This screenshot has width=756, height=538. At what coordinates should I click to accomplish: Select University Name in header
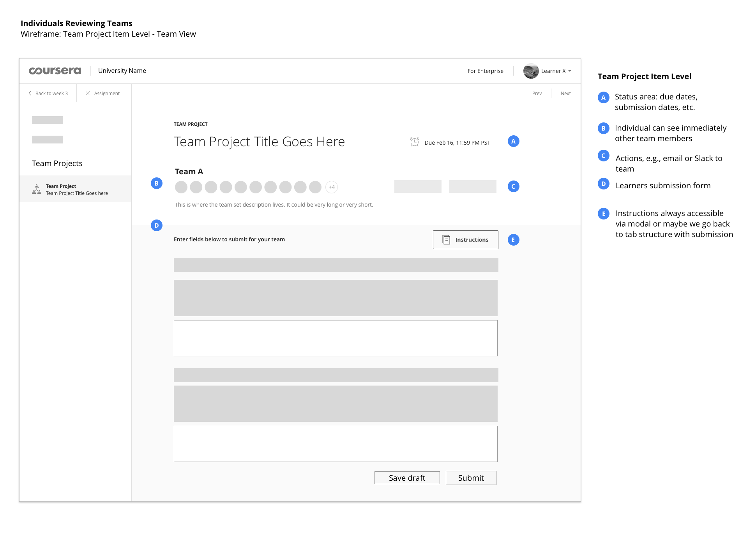tap(122, 71)
